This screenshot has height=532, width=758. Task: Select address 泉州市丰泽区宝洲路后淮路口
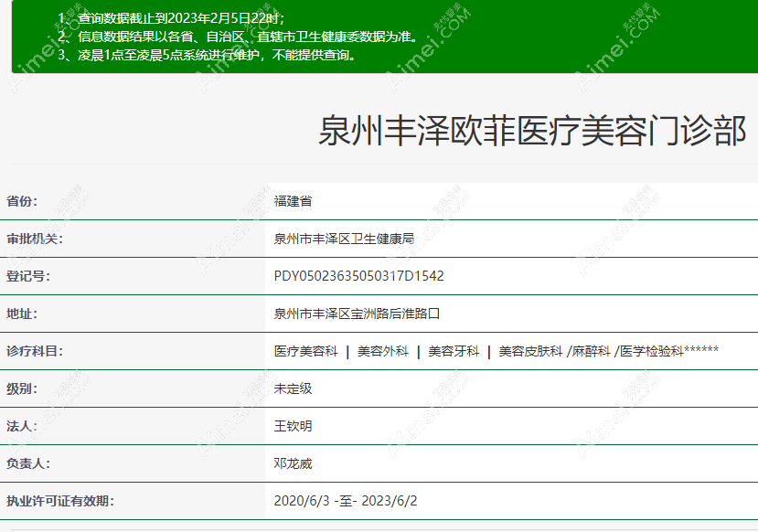(357, 314)
